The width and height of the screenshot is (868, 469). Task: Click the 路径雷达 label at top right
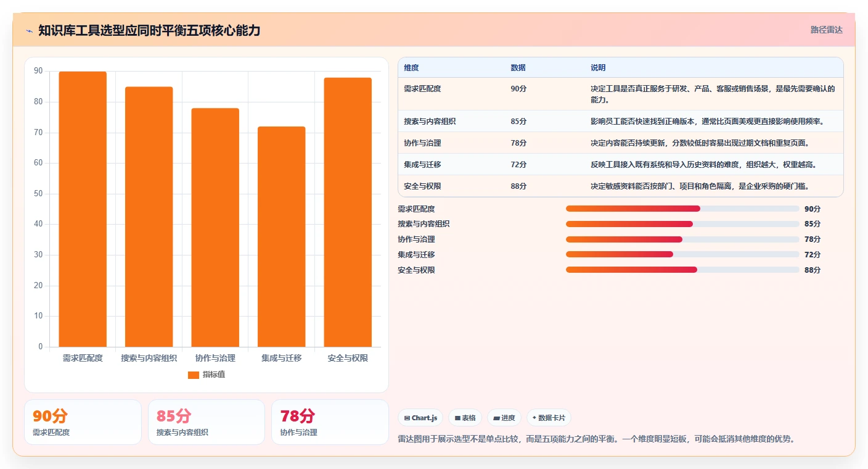coord(826,30)
